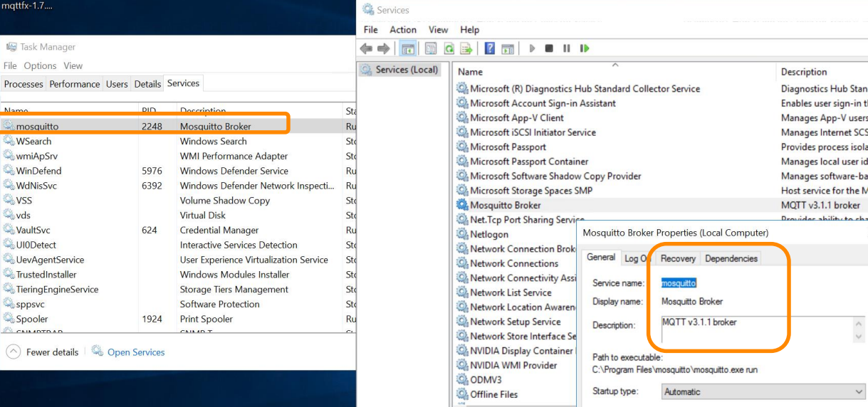Viewport: 868px width, 407px height.
Task: Open the Dependencies tab
Action: (x=731, y=258)
